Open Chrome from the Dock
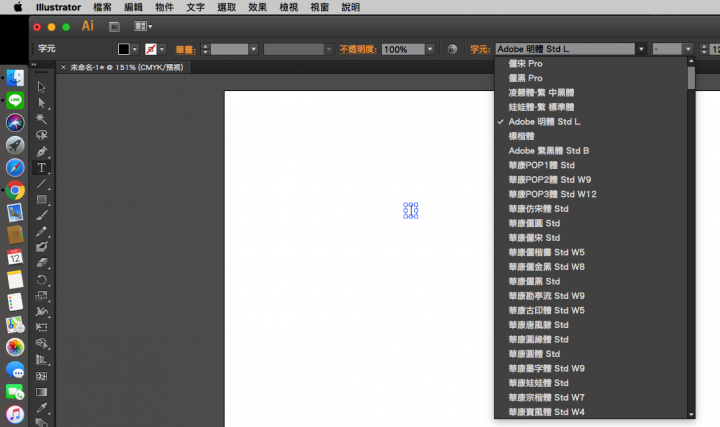720x427 pixels. [15, 190]
